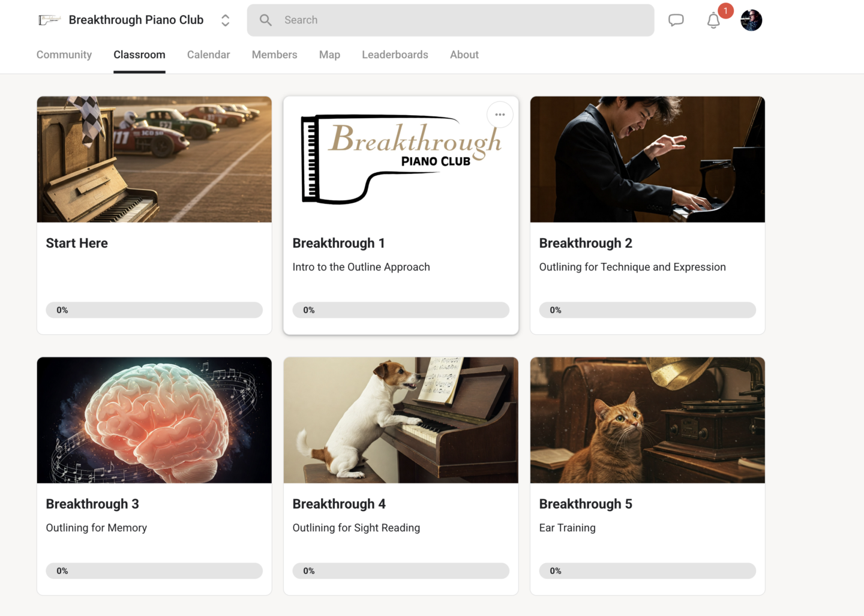Viewport: 864px width, 616px height.
Task: Go to the Leaderboards tab
Action: click(395, 55)
